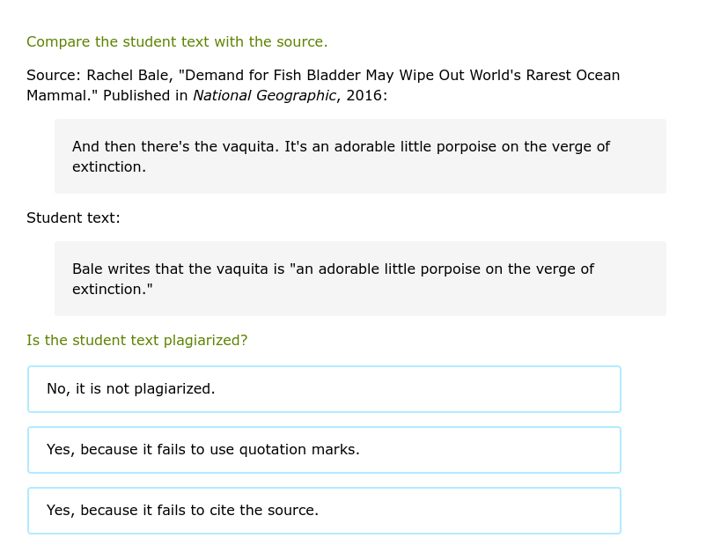Click the "Student text:" label
The width and height of the screenshot is (728, 560).
coord(73,217)
